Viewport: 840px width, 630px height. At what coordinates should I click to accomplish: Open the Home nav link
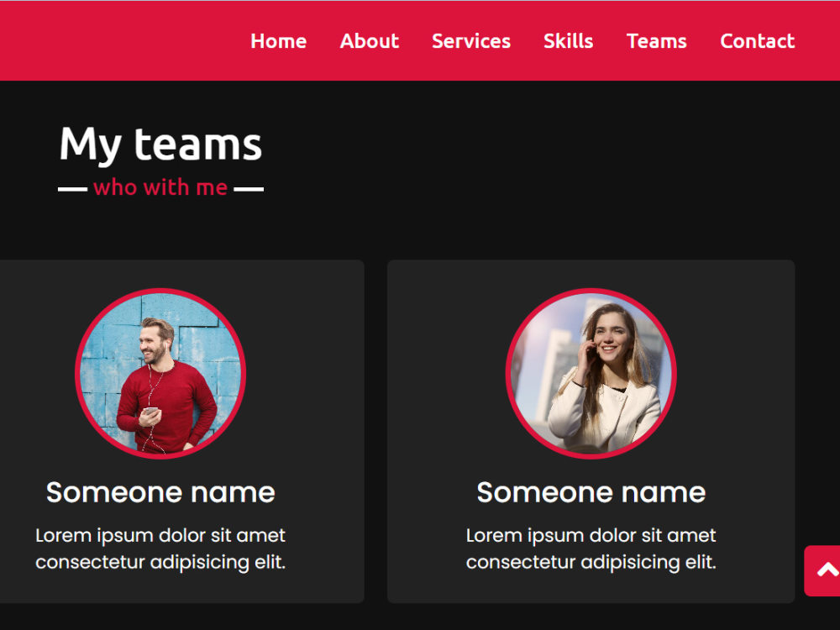pyautogui.click(x=279, y=41)
